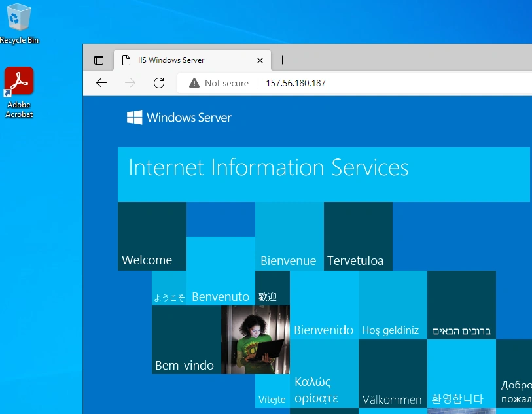Click the page icon in the tab

[126, 60]
